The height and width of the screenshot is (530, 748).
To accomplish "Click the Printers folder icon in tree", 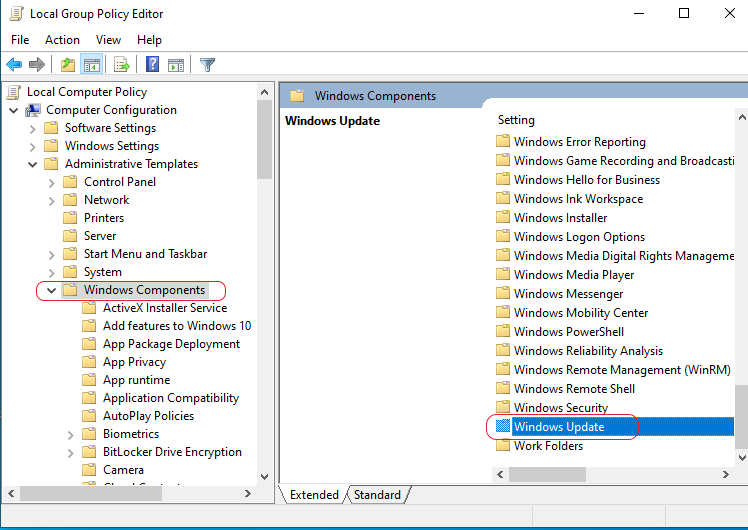I will click(x=70, y=218).
